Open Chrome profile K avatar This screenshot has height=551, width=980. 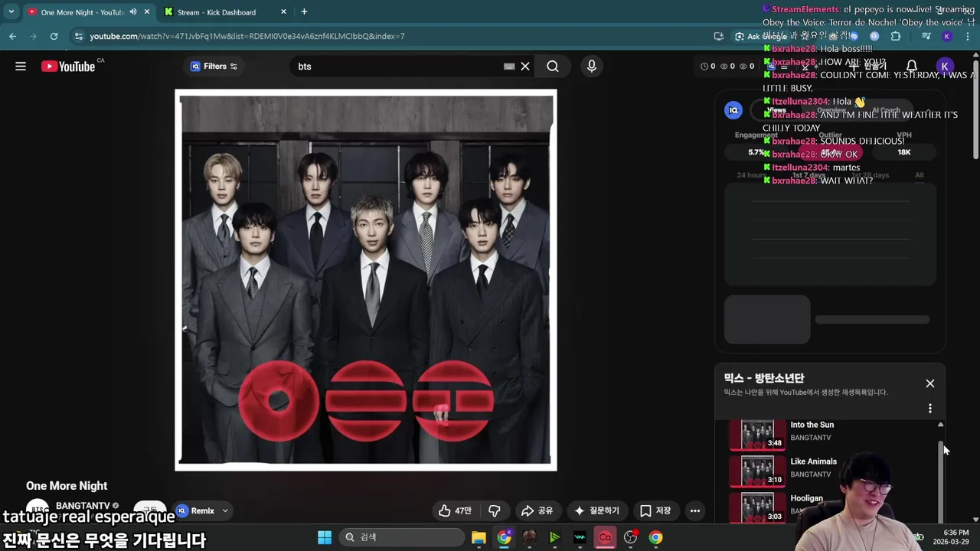tap(947, 36)
